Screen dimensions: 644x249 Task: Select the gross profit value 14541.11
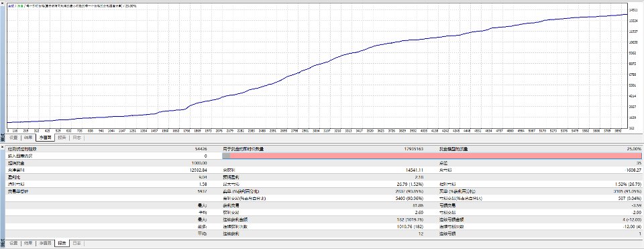coord(415,170)
